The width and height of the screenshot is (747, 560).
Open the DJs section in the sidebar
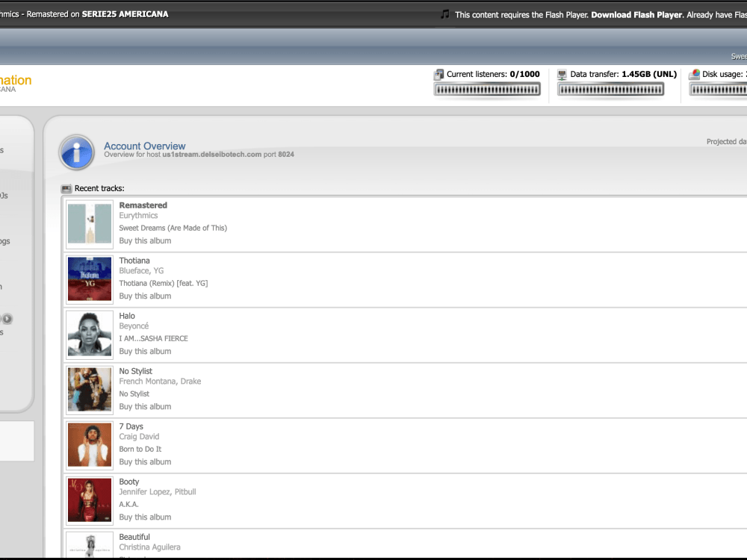[x=4, y=196]
